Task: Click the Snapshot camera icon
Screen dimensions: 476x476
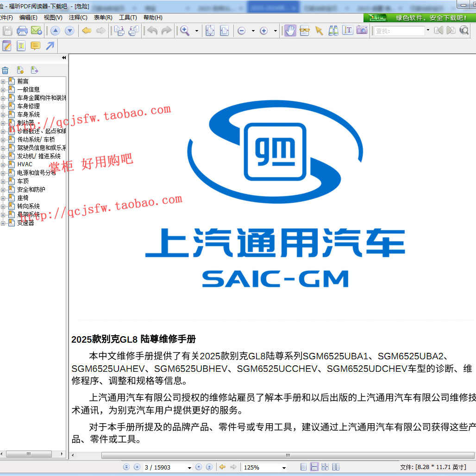Action: 362,31
